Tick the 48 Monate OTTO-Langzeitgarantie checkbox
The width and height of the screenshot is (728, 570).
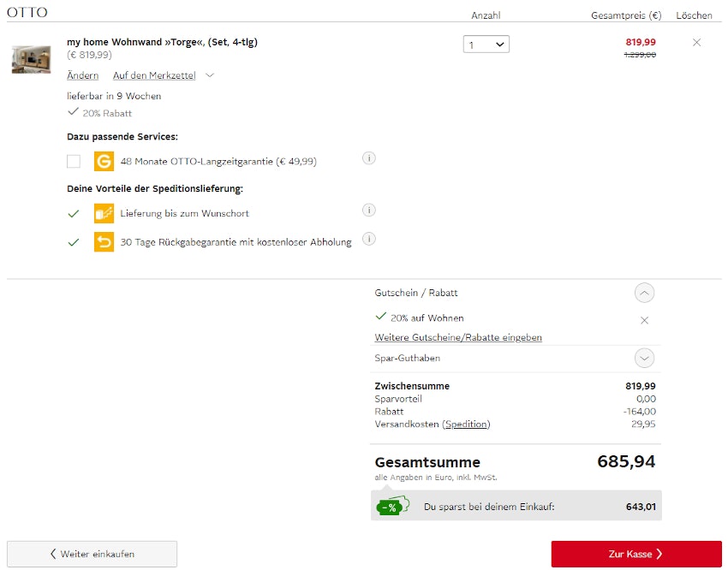74,161
